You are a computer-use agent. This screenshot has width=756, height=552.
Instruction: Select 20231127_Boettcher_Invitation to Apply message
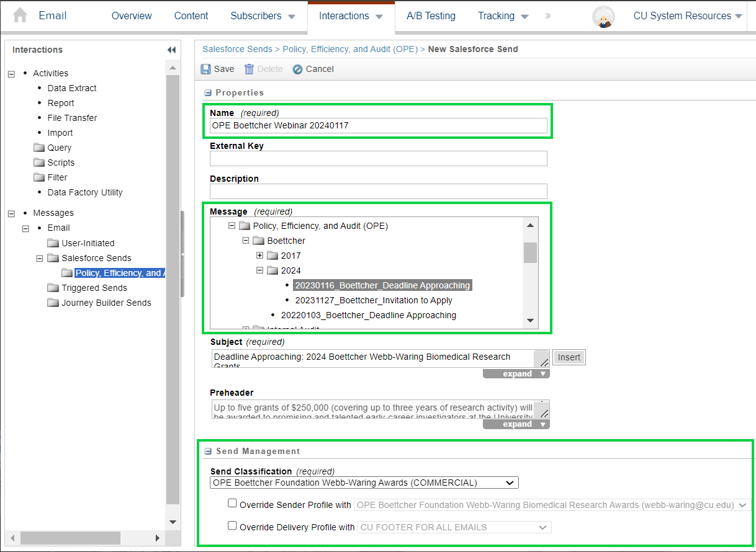pos(374,300)
